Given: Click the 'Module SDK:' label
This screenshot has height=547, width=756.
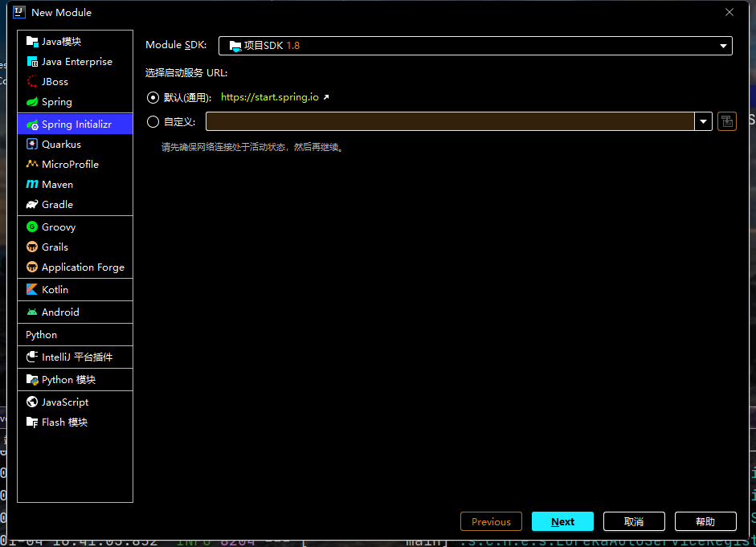Looking at the screenshot, I should tap(176, 45).
